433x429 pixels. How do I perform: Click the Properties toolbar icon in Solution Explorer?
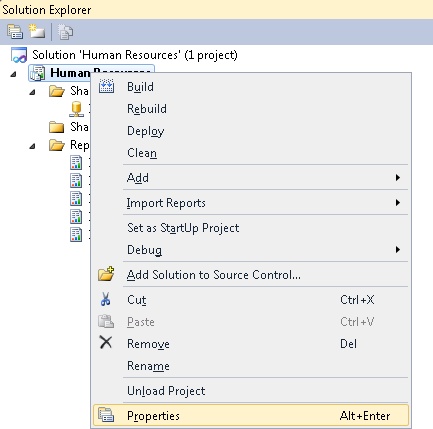[15, 32]
